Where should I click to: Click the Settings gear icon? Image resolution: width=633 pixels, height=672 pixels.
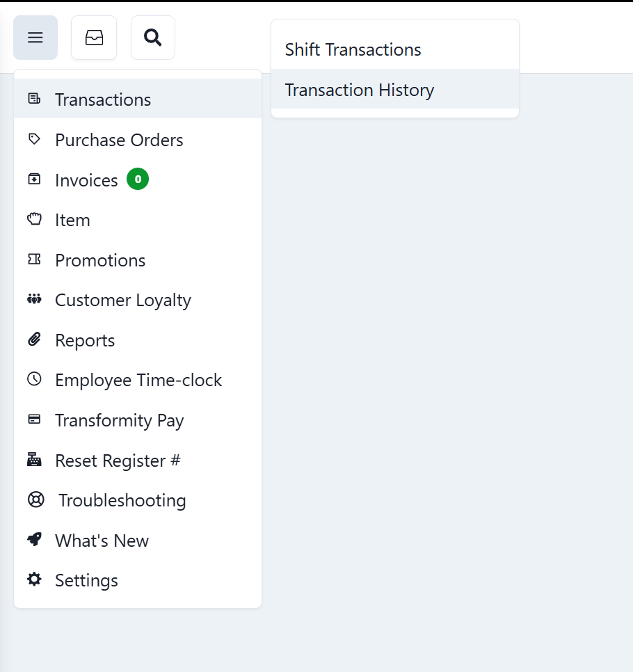coord(34,579)
